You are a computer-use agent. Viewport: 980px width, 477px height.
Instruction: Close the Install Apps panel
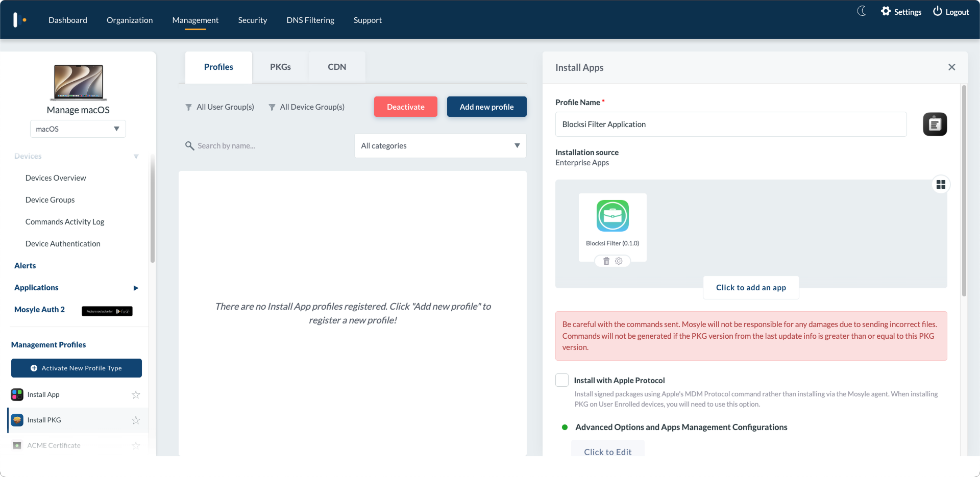pyautogui.click(x=952, y=67)
